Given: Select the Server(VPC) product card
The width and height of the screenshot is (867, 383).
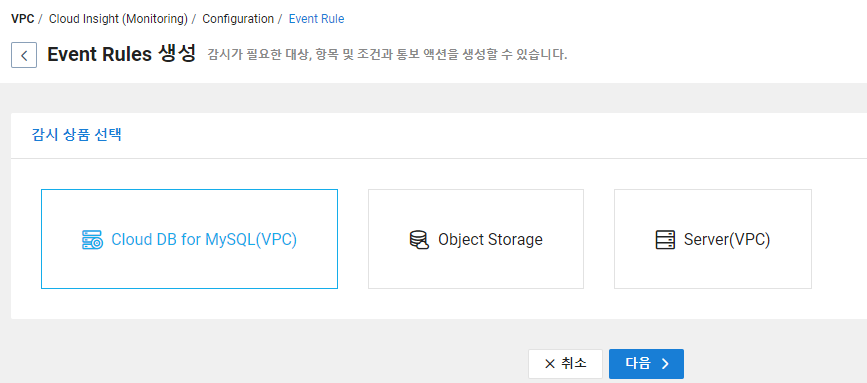Looking at the screenshot, I should [713, 239].
